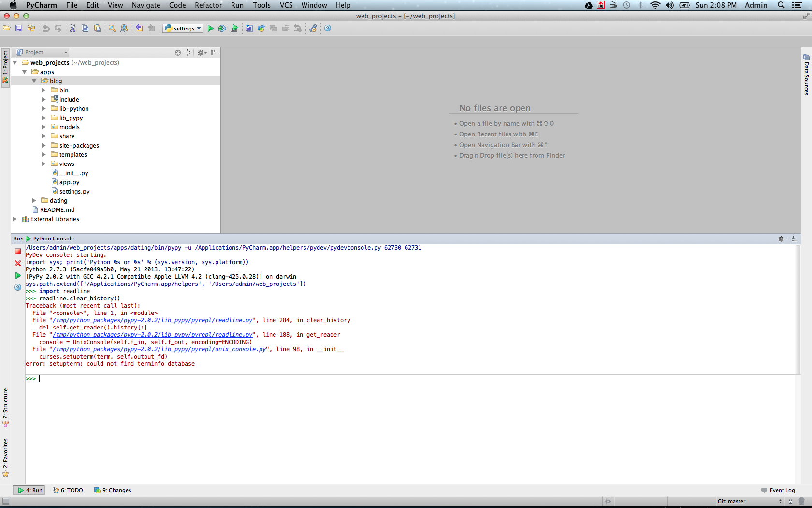Click the Help question mark in the console panel

pyautogui.click(x=18, y=287)
